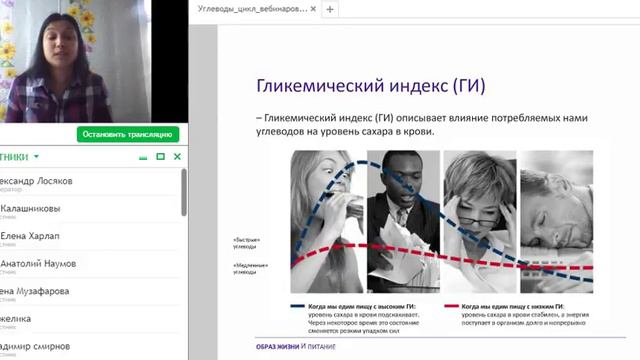Click the ОБРАЗ ЖИЗНИ И ПИТАНИЕ footer text
Image resolution: width=640 pixels, height=360 pixels.
click(296, 347)
